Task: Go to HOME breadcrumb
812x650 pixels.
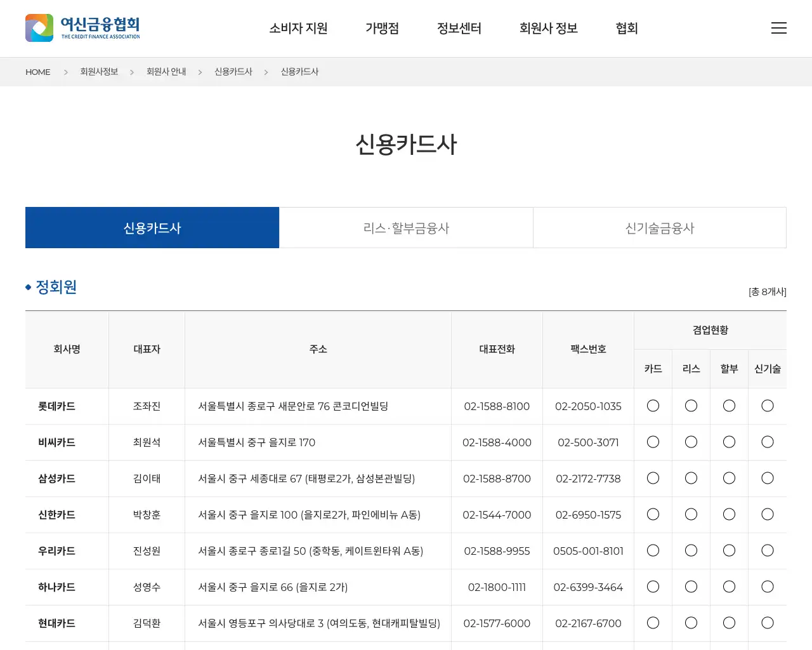Action: coord(38,72)
